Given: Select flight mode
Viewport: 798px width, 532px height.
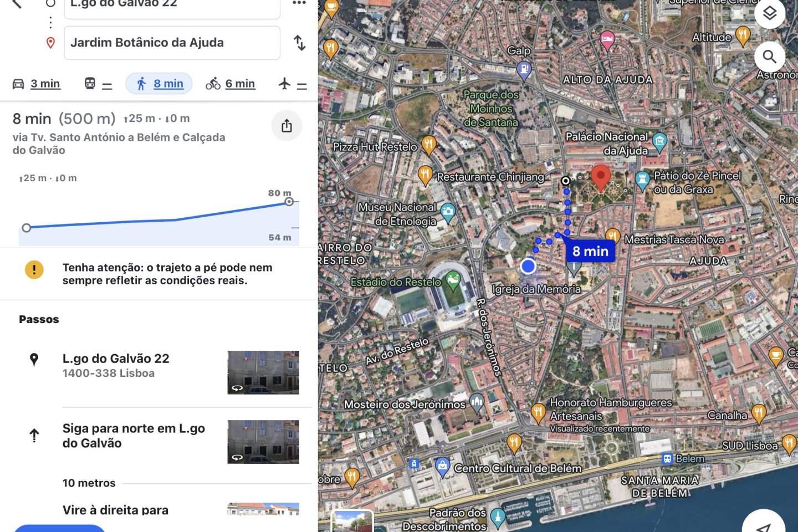Looking at the screenshot, I should point(293,84).
